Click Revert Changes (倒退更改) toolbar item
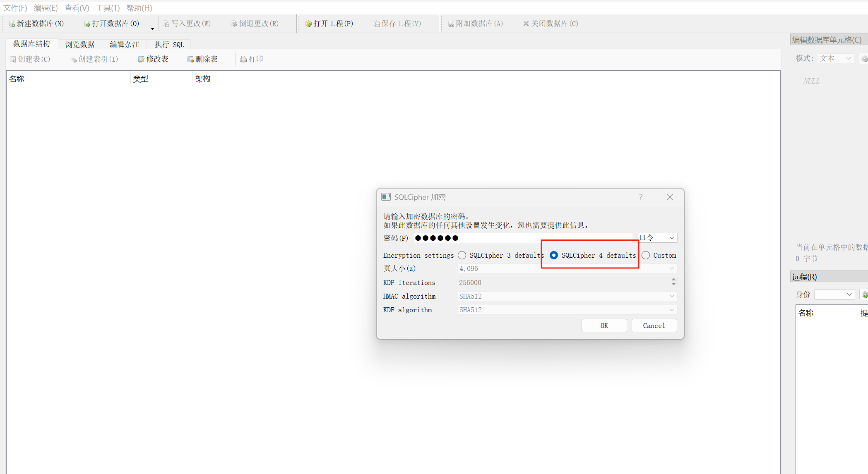868x474 pixels. click(255, 24)
